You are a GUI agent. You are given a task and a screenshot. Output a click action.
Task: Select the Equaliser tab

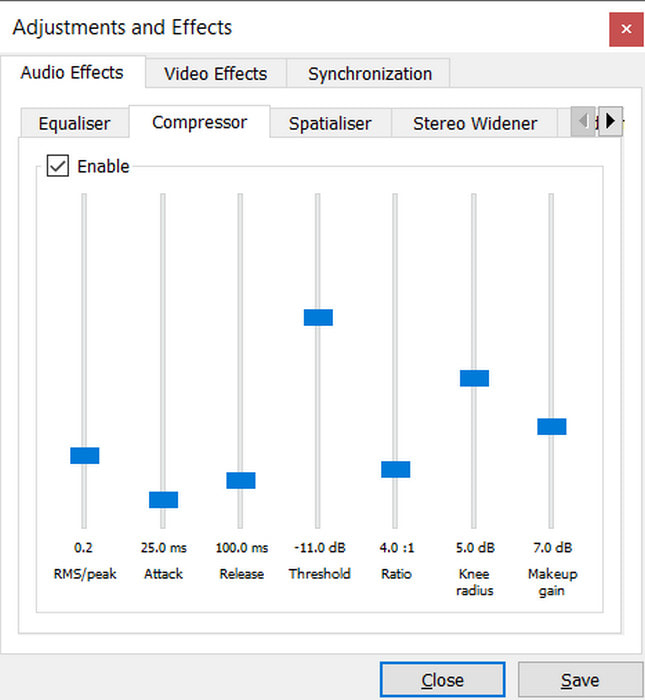(x=74, y=124)
